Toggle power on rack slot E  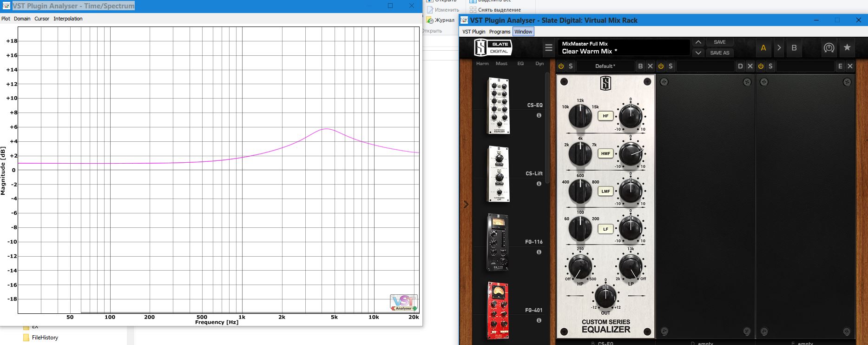[x=761, y=66]
